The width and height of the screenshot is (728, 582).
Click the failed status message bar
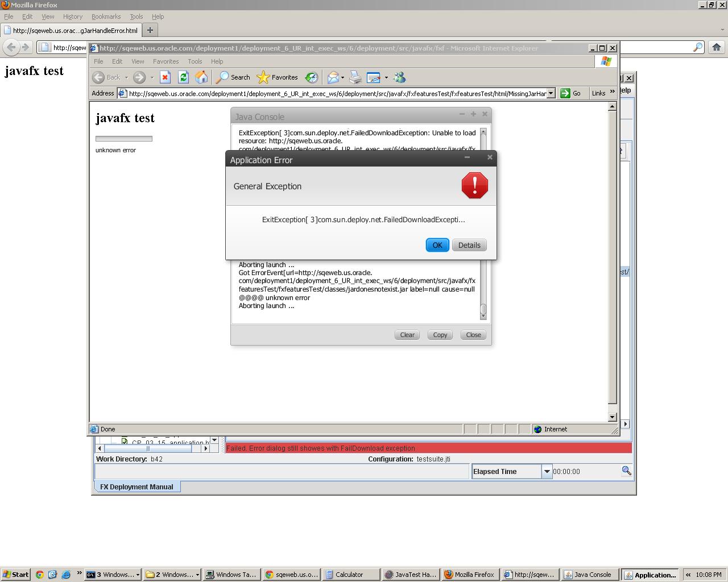pyautogui.click(x=428, y=448)
